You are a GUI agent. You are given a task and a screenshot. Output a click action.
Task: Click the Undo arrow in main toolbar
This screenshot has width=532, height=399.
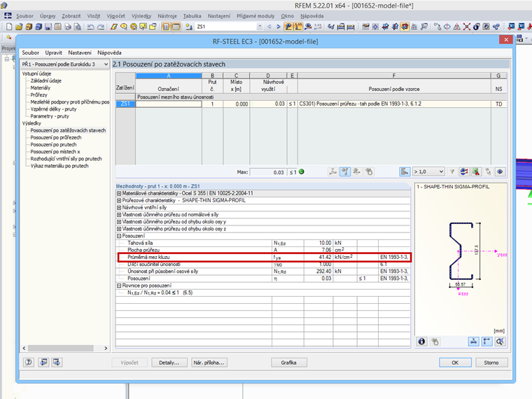(90, 27)
